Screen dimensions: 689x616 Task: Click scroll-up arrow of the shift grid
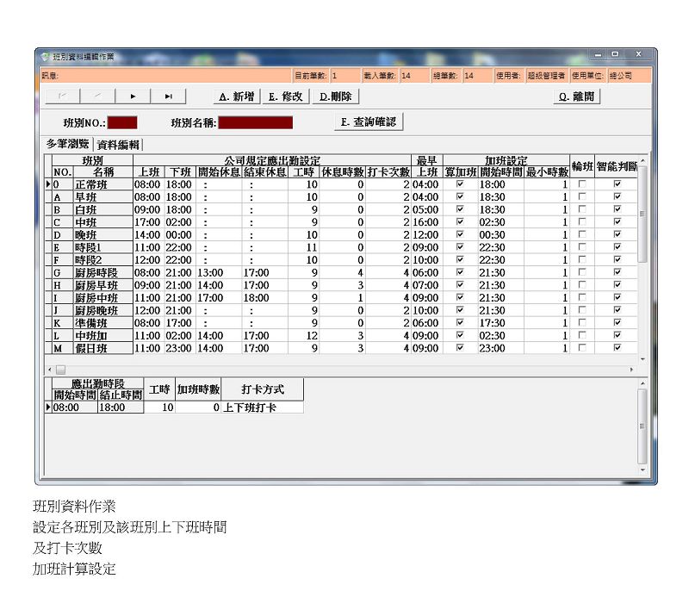[642, 161]
